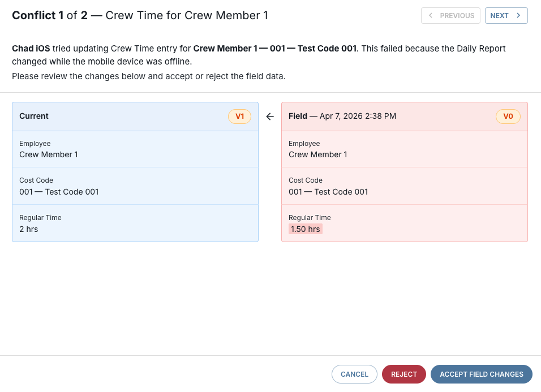Select the current 2 hrs value

coord(29,229)
